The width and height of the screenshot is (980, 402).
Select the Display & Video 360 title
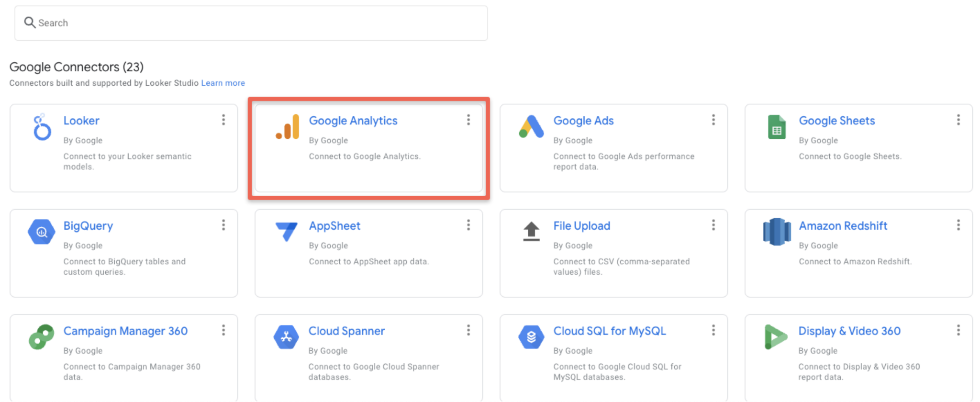click(x=849, y=331)
